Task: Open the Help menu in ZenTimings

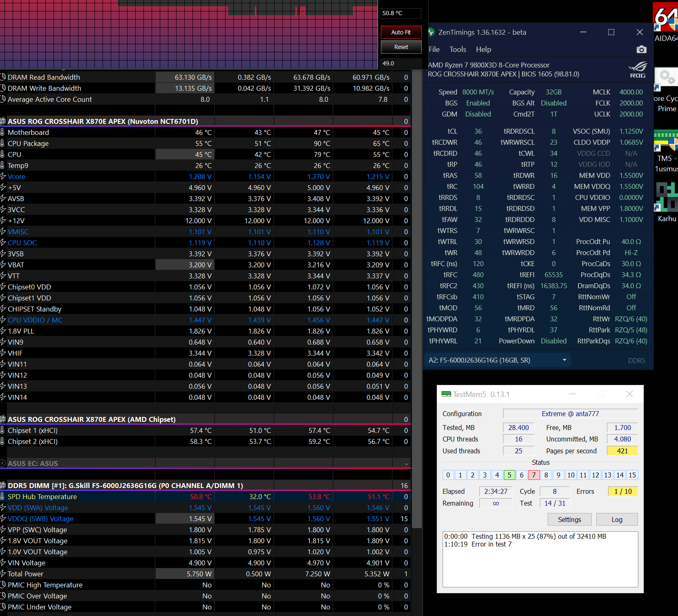Action: pos(483,49)
